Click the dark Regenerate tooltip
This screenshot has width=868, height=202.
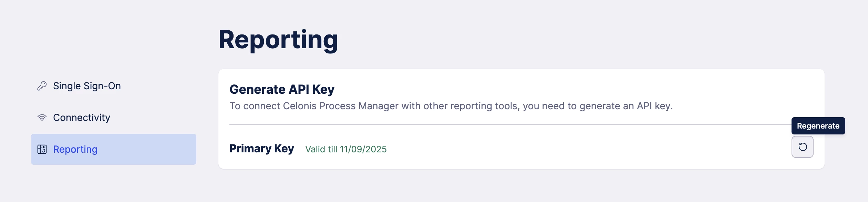click(x=818, y=126)
